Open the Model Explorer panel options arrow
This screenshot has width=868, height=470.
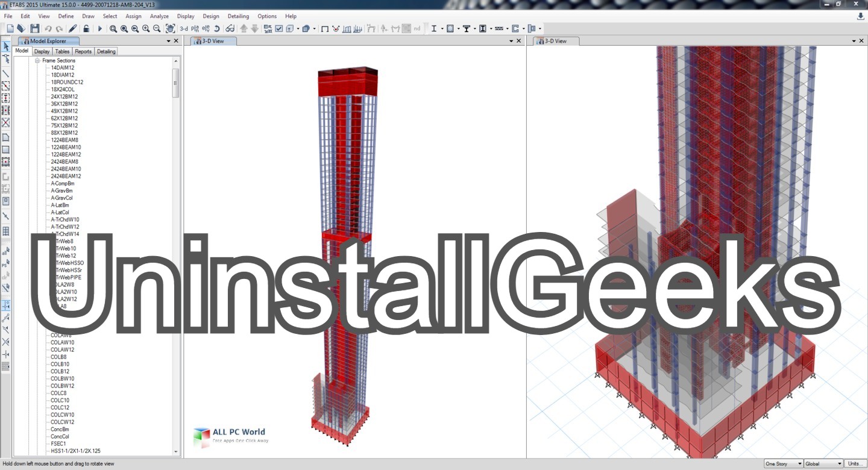click(169, 41)
